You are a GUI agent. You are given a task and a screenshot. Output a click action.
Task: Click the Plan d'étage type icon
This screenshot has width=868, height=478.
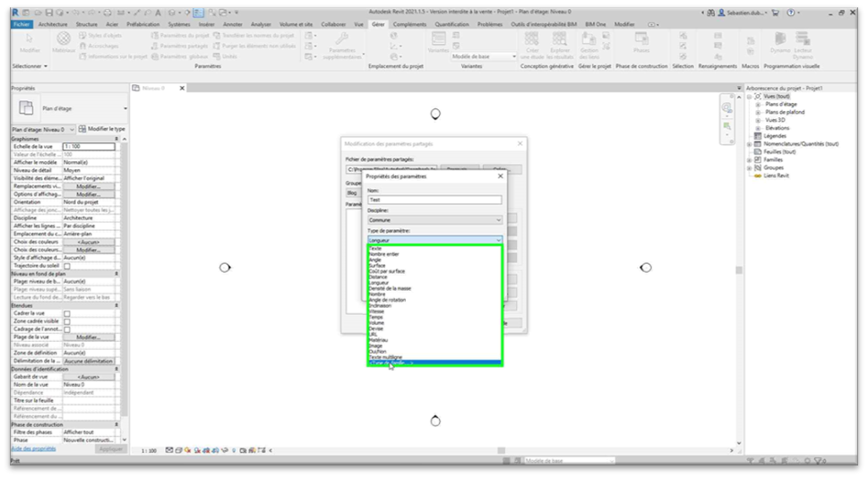coord(25,108)
